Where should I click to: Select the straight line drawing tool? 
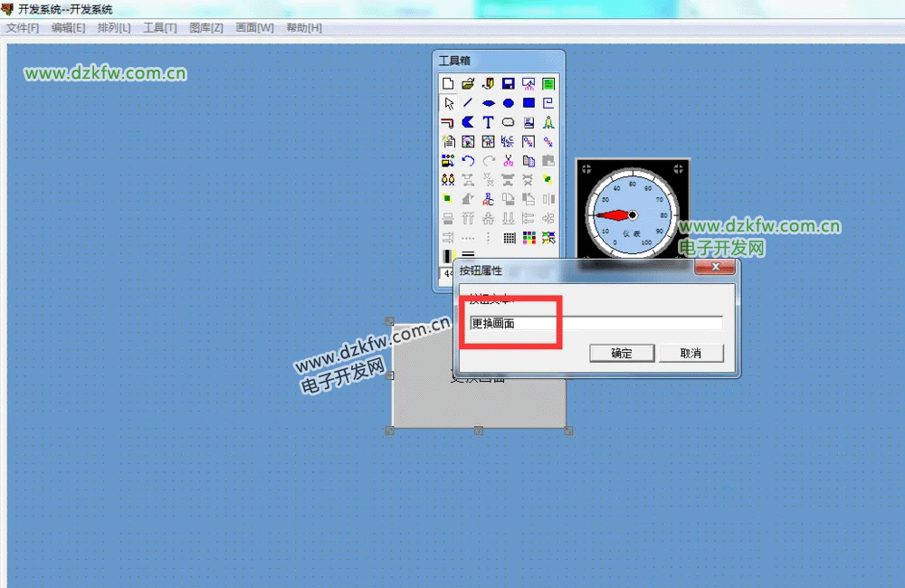(468, 103)
